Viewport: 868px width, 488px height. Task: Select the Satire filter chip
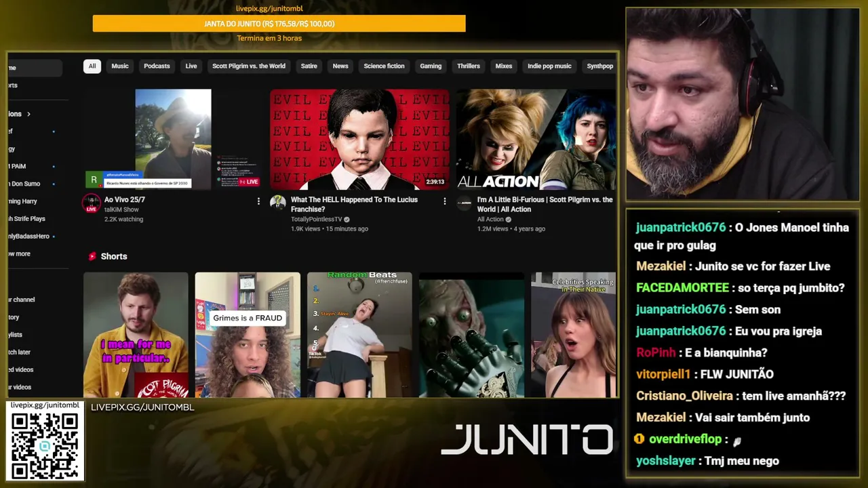[309, 66]
